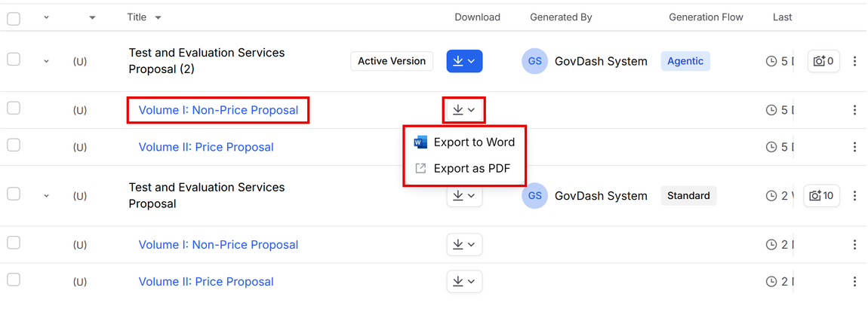868x309 pixels.
Task: Expand the header row chevron
Action: point(47,17)
